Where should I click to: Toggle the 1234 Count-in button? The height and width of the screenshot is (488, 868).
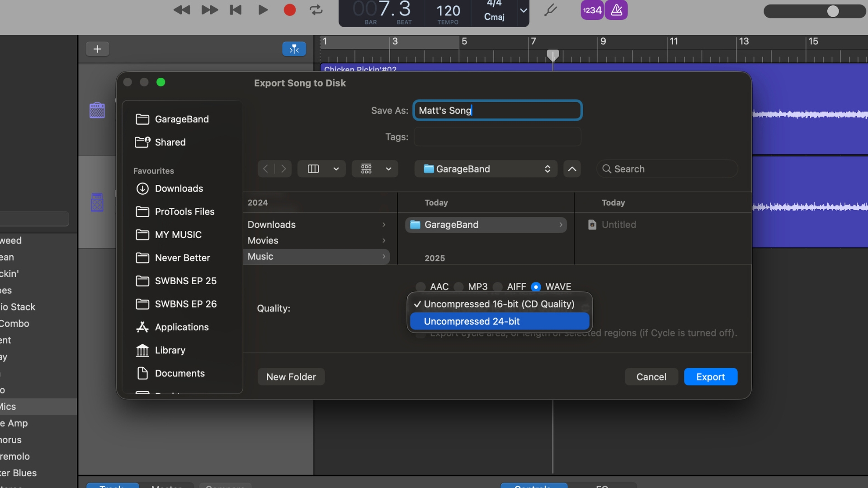pos(592,10)
